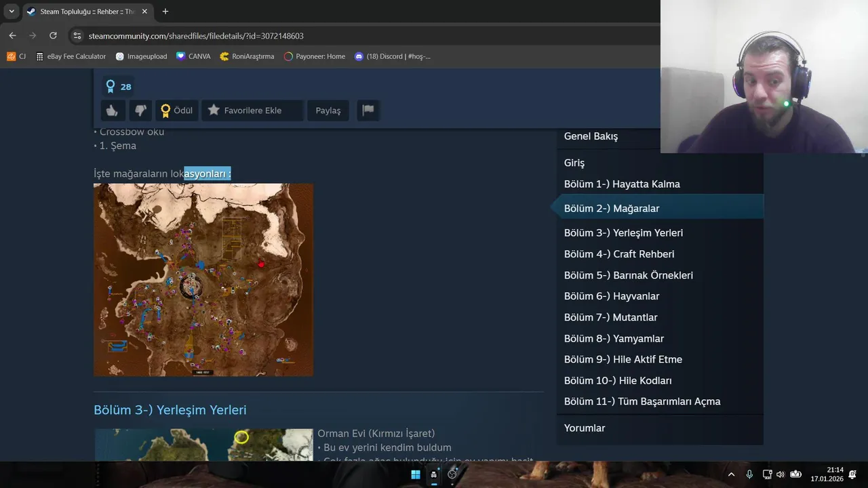Click the incognito-style taskbar app icon

pos(434,474)
